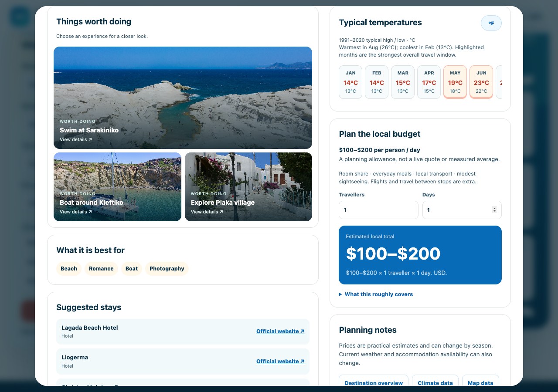Click the What it is best for heading
This screenshot has height=392, width=558.
point(91,250)
